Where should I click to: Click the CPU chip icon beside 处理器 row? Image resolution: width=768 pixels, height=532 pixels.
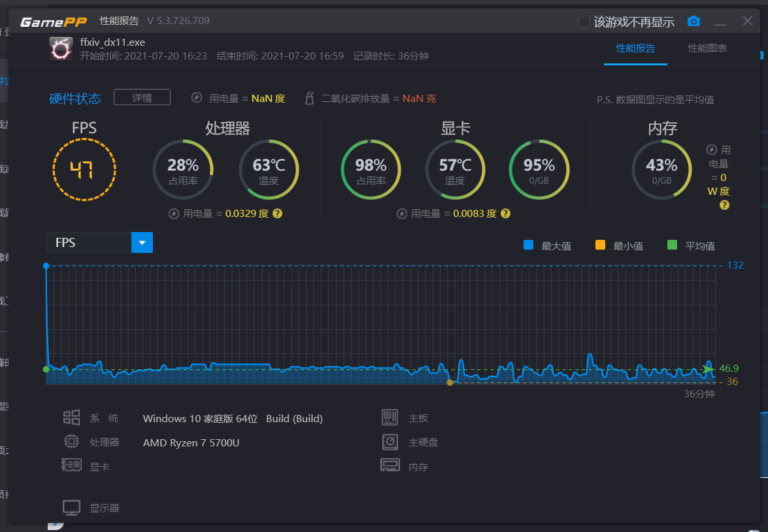[71, 441]
